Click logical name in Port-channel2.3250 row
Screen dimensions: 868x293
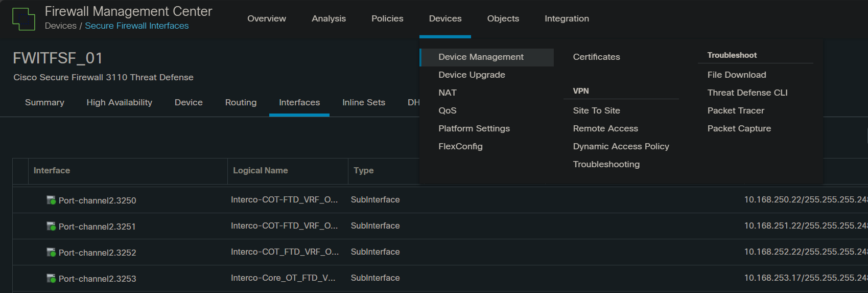[284, 199]
